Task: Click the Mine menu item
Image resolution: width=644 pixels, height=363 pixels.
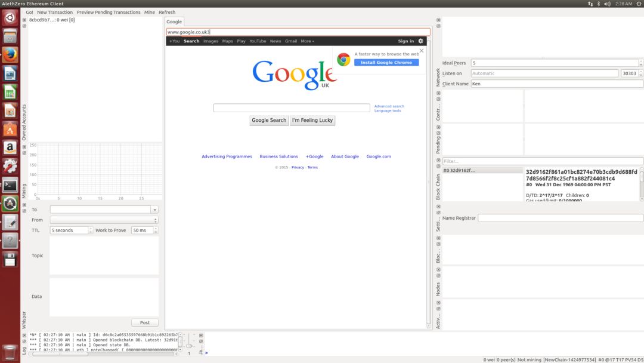Action: pyautogui.click(x=150, y=13)
